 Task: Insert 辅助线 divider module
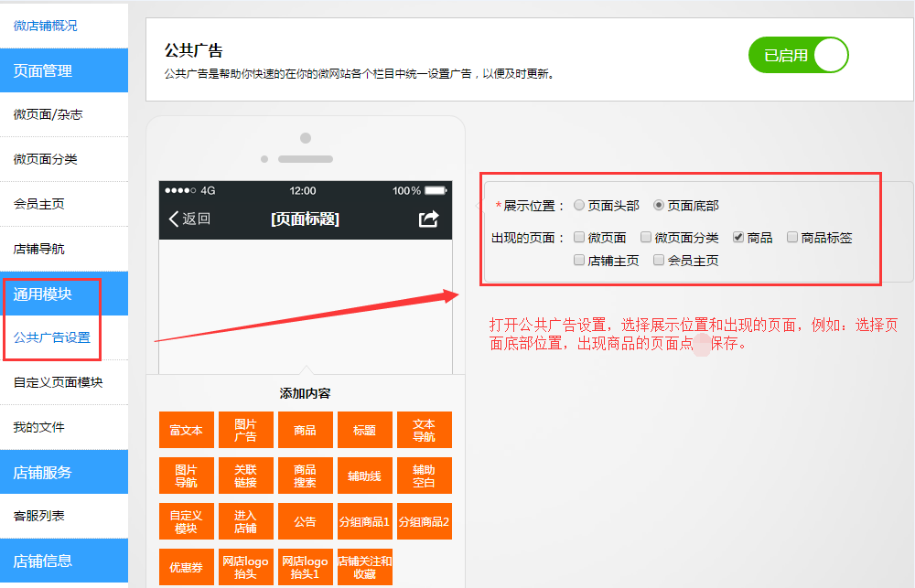pyautogui.click(x=364, y=476)
